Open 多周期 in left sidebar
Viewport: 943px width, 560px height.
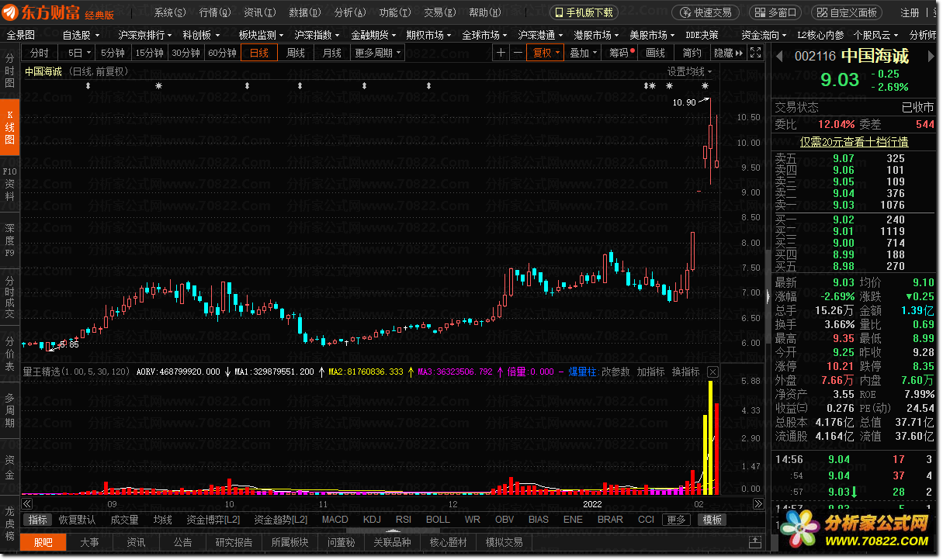click(10, 410)
